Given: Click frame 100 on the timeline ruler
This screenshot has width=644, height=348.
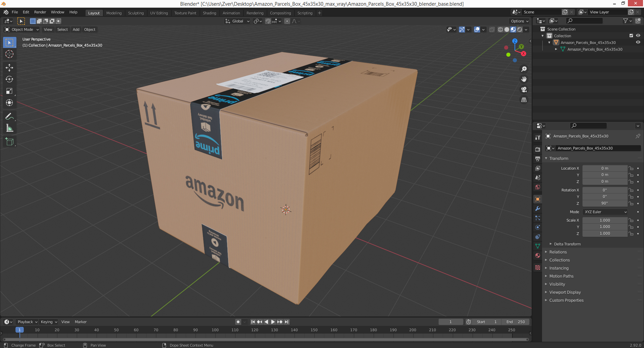Looking at the screenshot, I should [215, 330].
